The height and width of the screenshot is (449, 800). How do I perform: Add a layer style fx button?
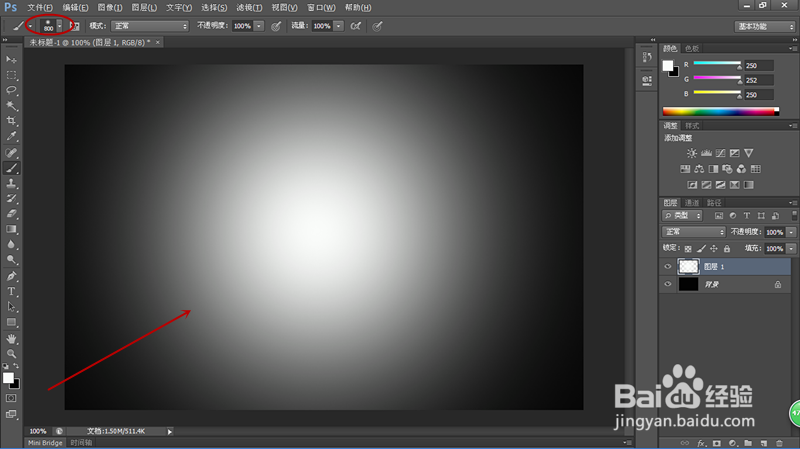(x=701, y=443)
